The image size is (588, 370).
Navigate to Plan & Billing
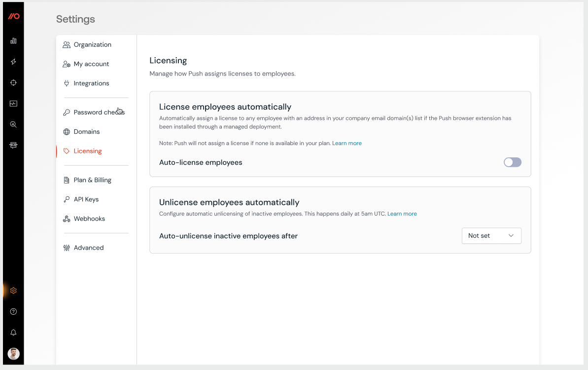pos(92,180)
